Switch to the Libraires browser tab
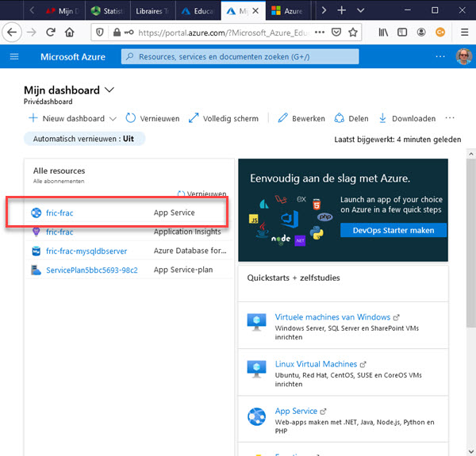Image resolution: width=476 pixels, height=456 pixels. [x=152, y=11]
